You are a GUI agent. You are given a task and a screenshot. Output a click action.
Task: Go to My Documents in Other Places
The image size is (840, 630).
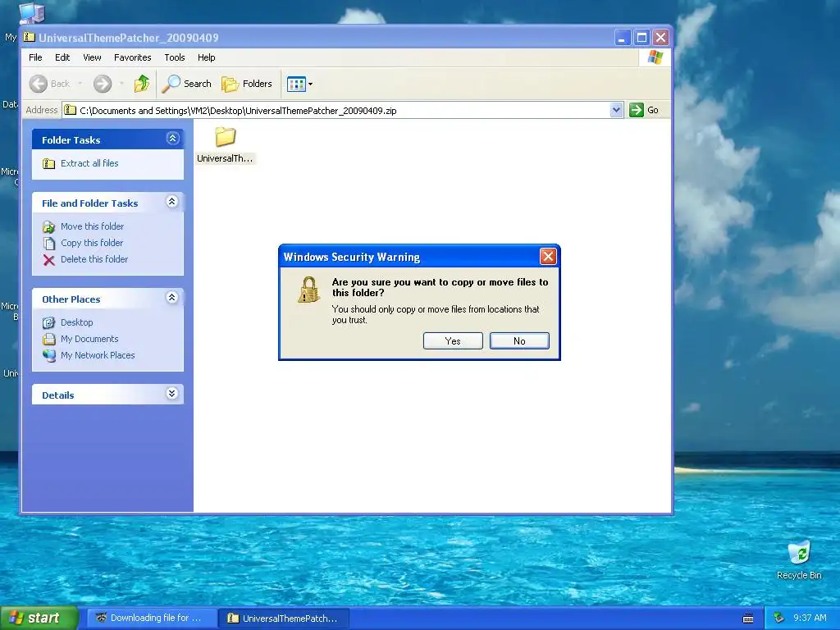point(89,339)
